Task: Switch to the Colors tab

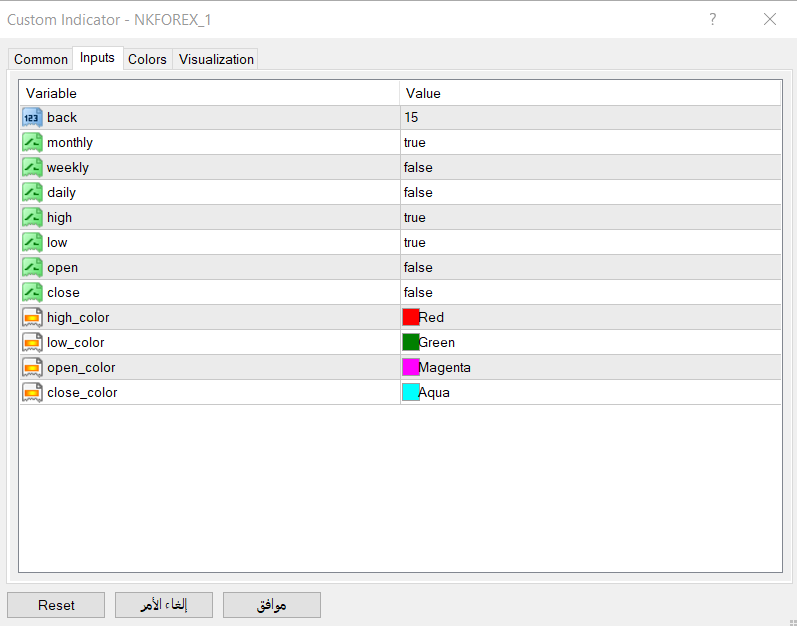Action: click(147, 59)
